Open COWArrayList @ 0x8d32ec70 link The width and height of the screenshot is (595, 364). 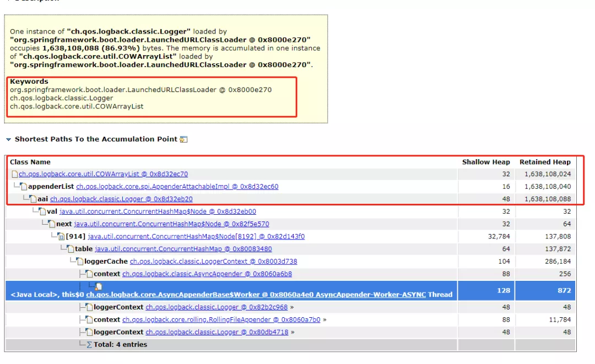tap(103, 174)
